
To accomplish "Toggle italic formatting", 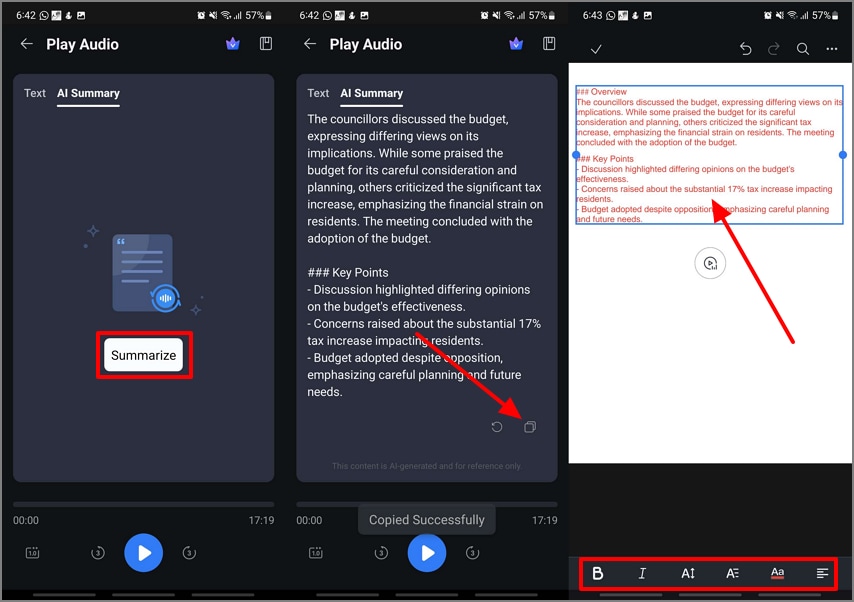I will click(x=642, y=573).
